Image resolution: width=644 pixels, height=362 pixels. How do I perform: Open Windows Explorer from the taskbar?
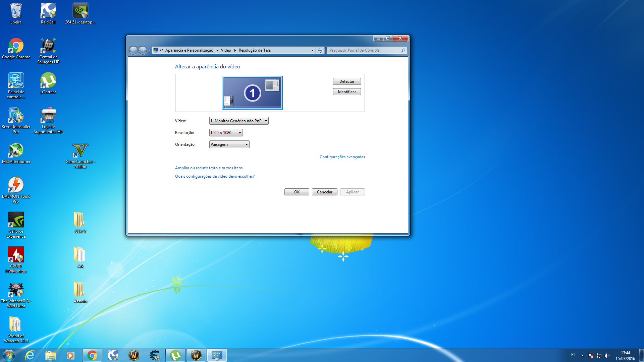tap(51, 355)
